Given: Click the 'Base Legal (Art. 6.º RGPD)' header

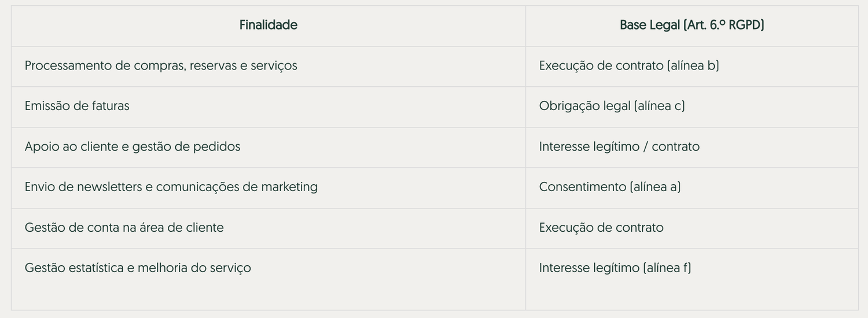Looking at the screenshot, I should pos(692,25).
